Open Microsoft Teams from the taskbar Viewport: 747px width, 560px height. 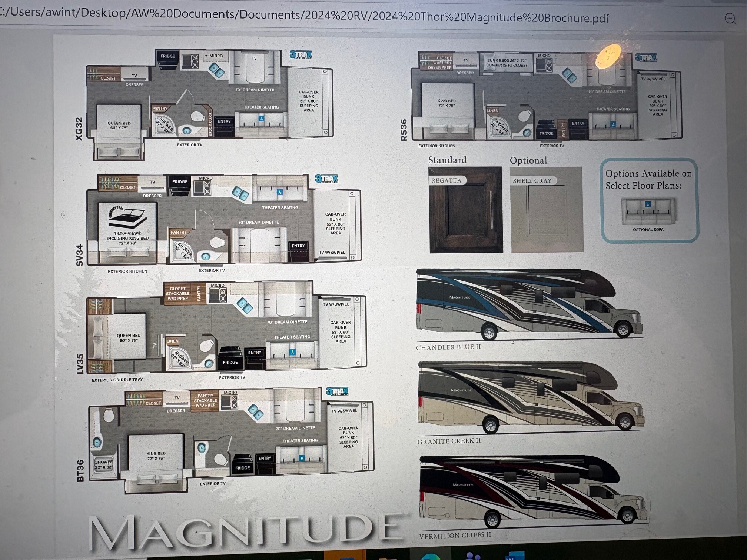click(472, 557)
